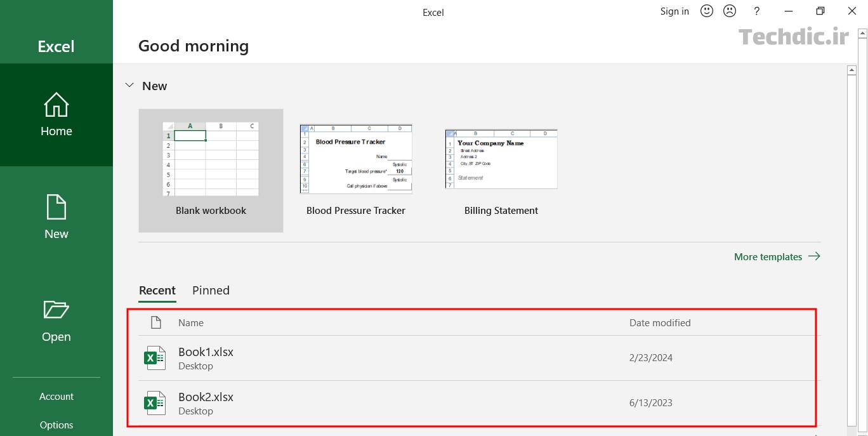Click the 2/23/2024 date for Book1.xlsx
Image resolution: width=868 pixels, height=436 pixels.
(651, 358)
